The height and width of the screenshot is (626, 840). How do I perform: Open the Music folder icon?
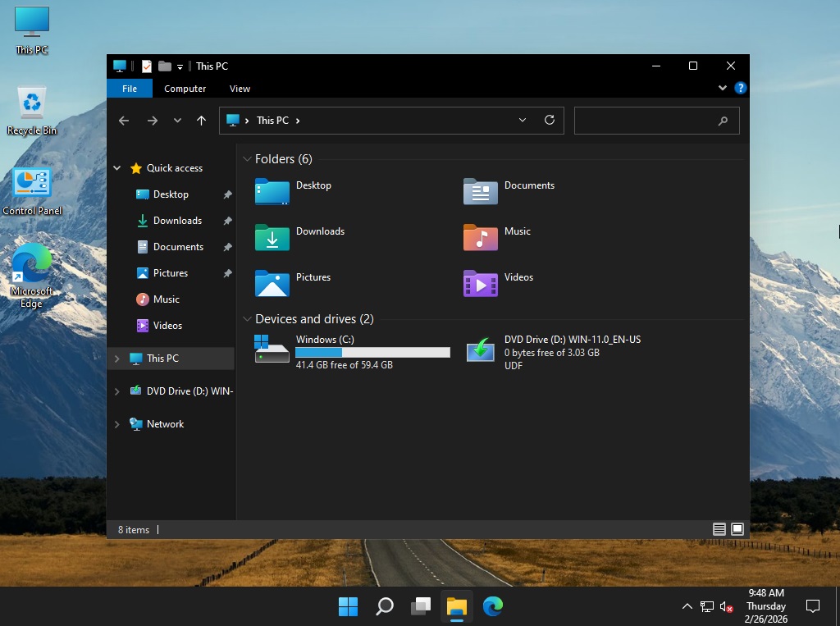pos(480,237)
